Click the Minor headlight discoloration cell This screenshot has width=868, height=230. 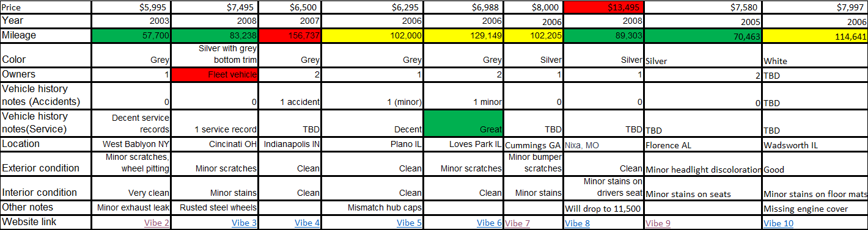pyautogui.click(x=704, y=169)
